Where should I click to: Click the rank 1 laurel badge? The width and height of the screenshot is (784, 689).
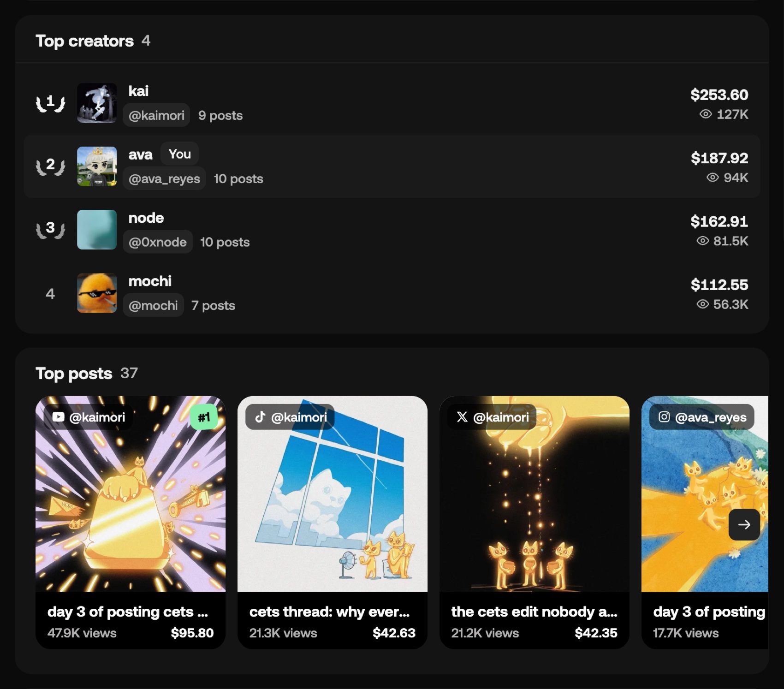click(x=50, y=103)
